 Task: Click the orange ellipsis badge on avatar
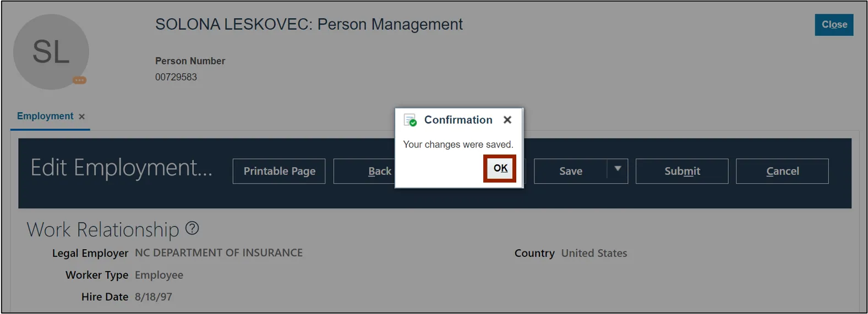(80, 80)
